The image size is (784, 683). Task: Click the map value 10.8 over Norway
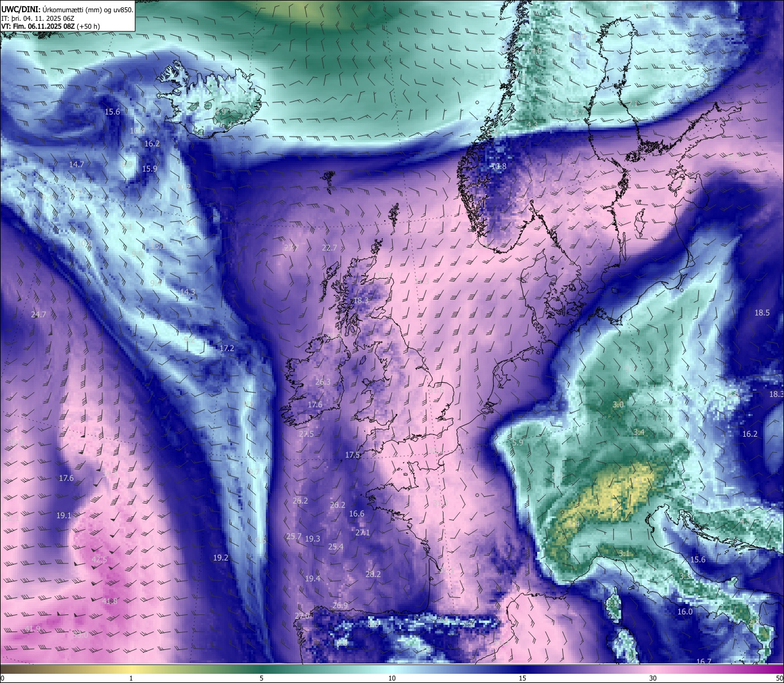499,166
